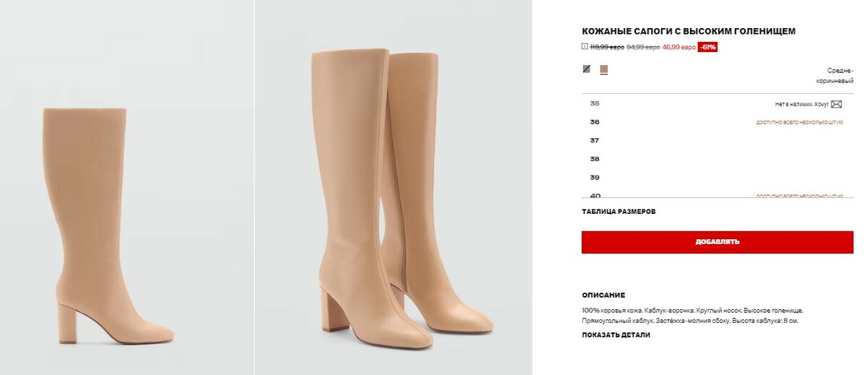This screenshot has width=868, height=375.
Task: Expand ПОКАЗАТЬ ДЕТАЛИ section
Action: 616,335
